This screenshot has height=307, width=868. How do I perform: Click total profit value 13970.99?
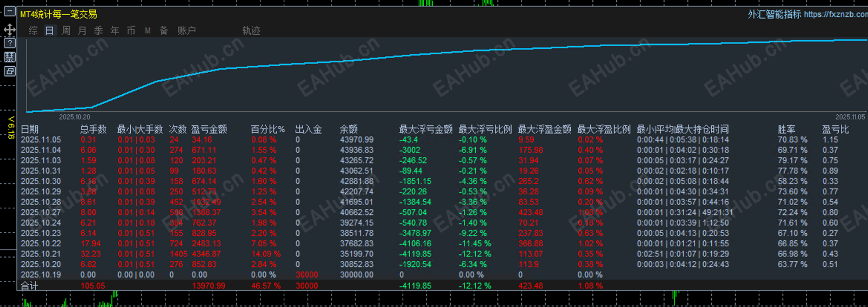click(208, 286)
